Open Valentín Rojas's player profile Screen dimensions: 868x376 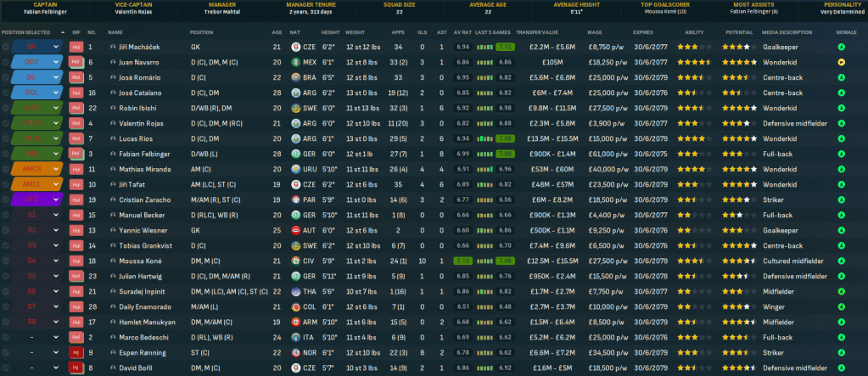[140, 123]
